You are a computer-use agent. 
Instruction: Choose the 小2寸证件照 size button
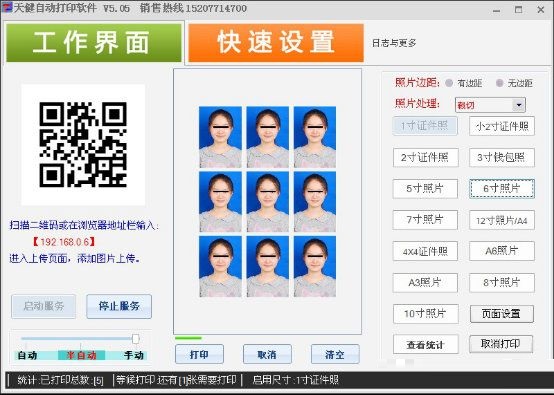pos(502,126)
